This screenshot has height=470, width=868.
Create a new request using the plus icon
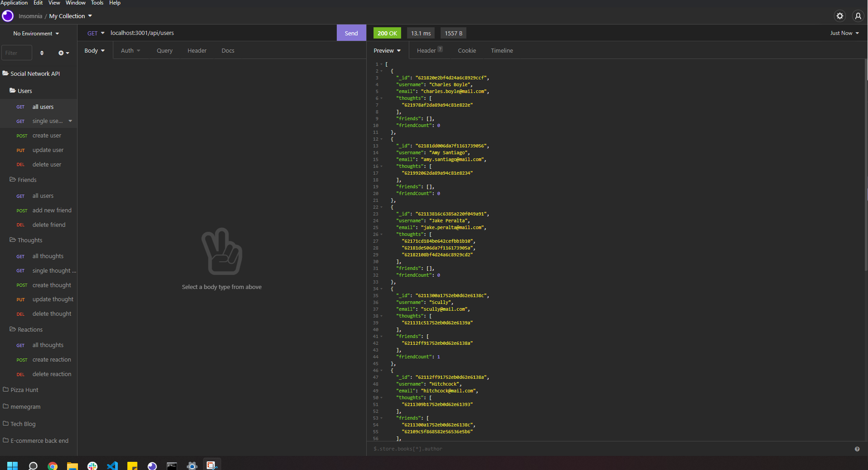coord(62,53)
